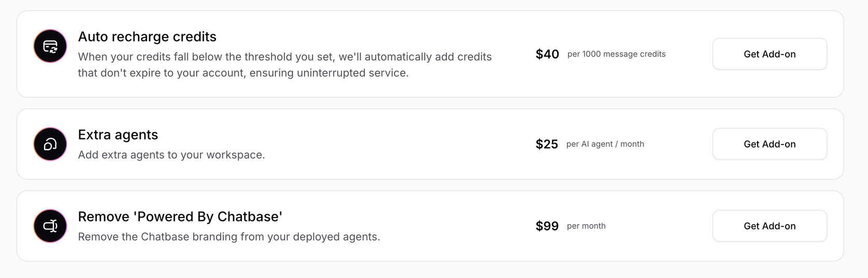Click the Extra agents icon
Screen dimensions: 868x278
[x=50, y=144]
